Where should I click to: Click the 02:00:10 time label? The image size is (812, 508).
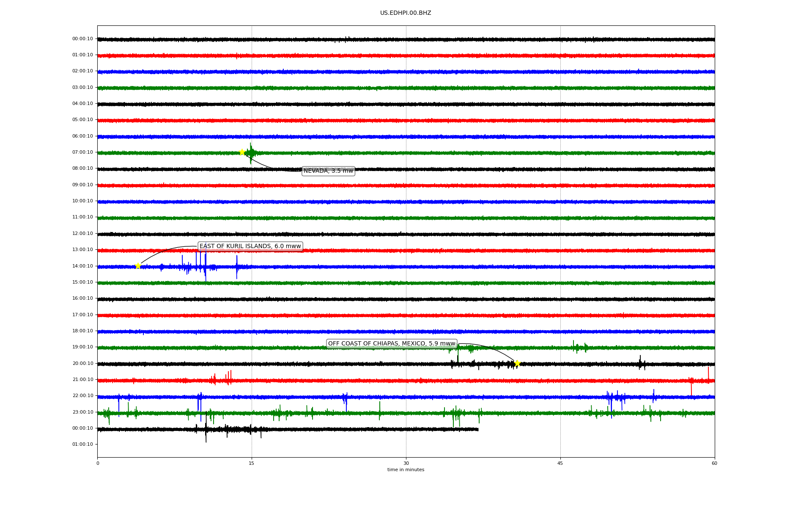82,71
